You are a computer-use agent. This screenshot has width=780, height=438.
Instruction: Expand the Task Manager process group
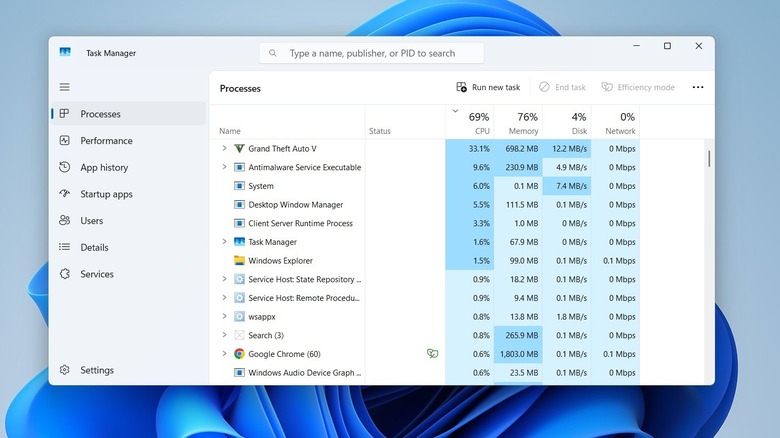tap(224, 242)
